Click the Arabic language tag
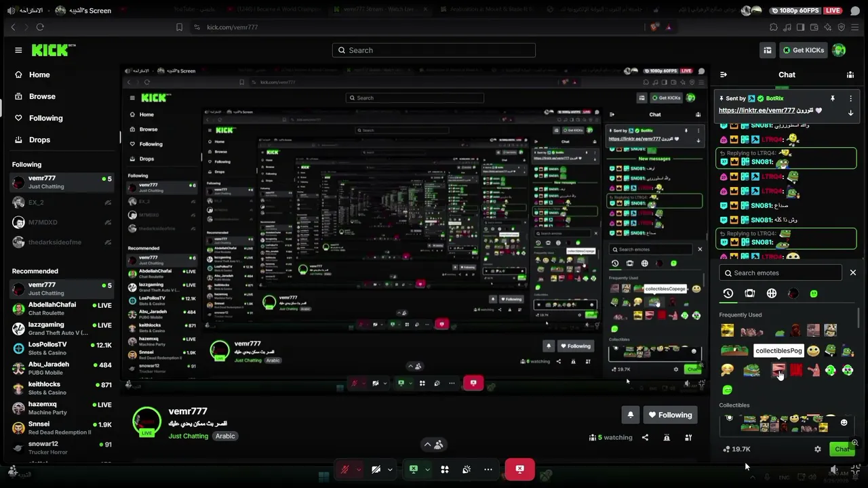Image resolution: width=868 pixels, height=488 pixels. (225, 436)
